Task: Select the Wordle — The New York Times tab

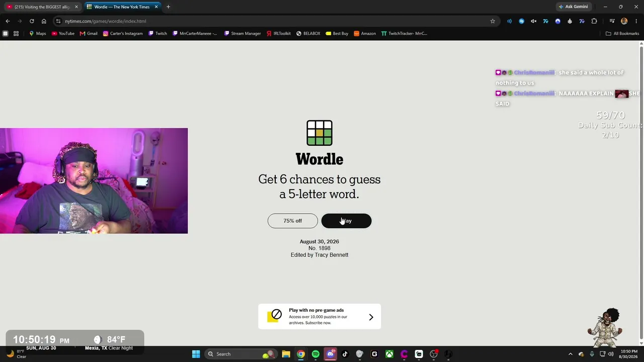Action: click(122, 7)
